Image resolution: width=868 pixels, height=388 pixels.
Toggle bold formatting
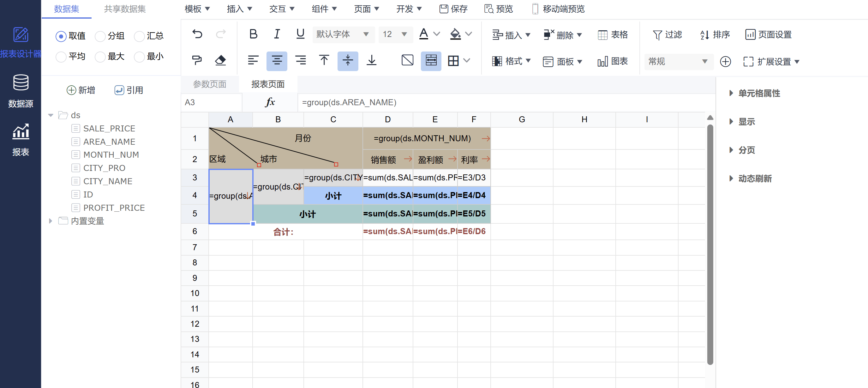253,34
